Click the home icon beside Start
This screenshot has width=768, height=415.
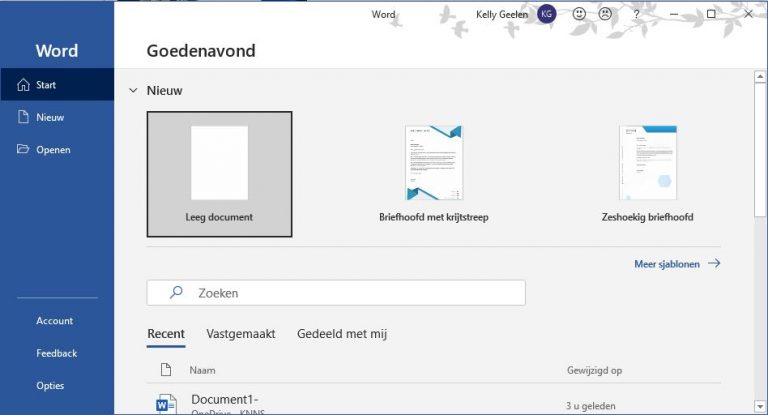click(23, 85)
